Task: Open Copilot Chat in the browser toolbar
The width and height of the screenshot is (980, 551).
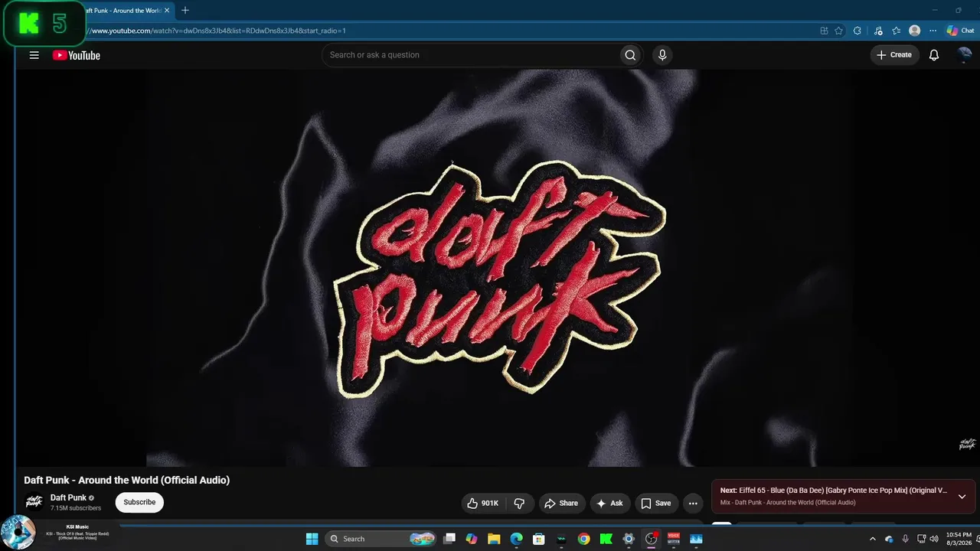Action: point(960,31)
